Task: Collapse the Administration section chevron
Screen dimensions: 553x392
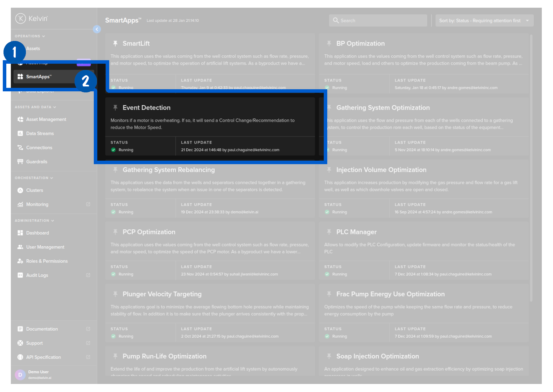Action: (x=52, y=221)
